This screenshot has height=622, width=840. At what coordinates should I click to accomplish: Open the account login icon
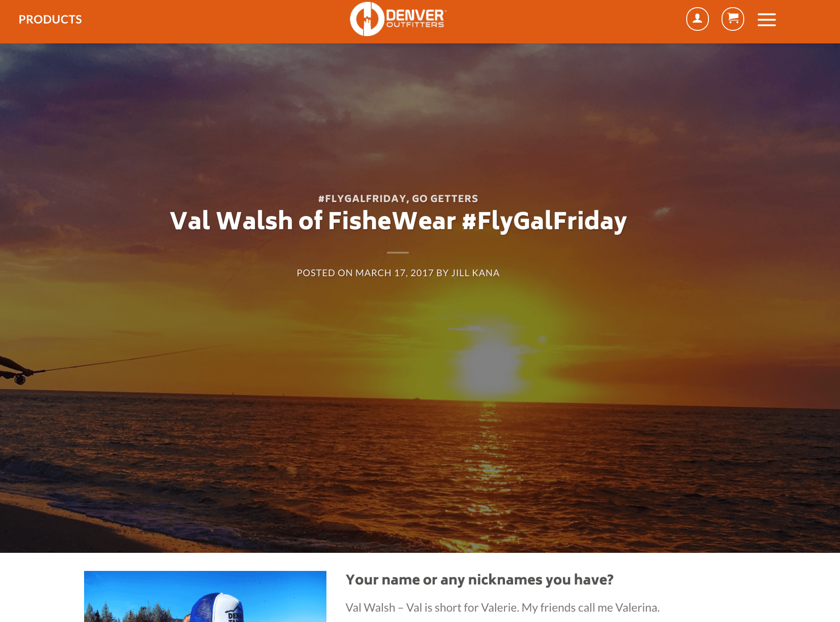697,19
